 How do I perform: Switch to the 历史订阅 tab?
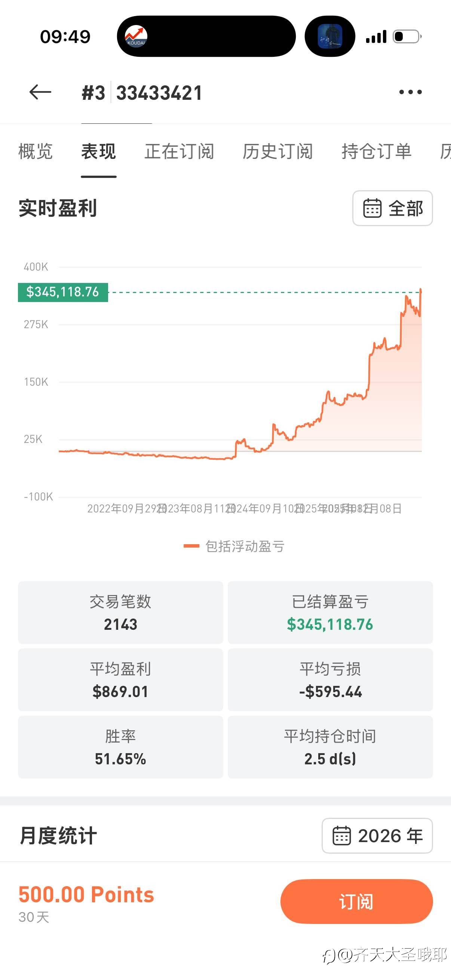click(277, 151)
